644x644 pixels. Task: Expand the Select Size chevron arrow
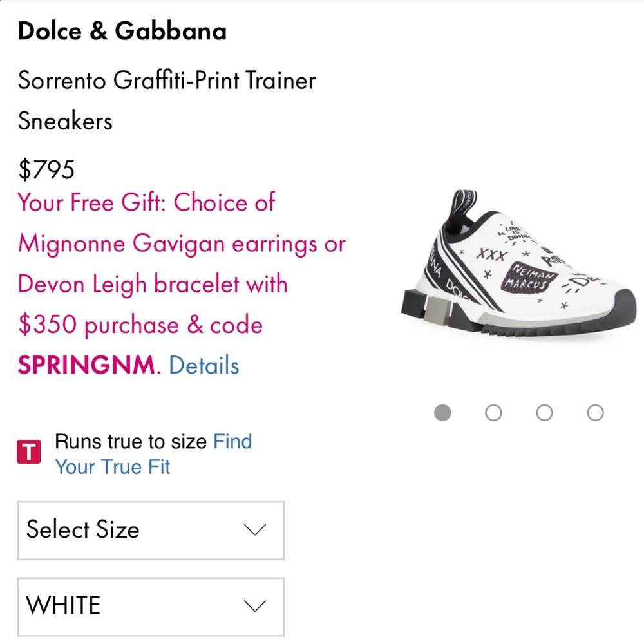(255, 531)
